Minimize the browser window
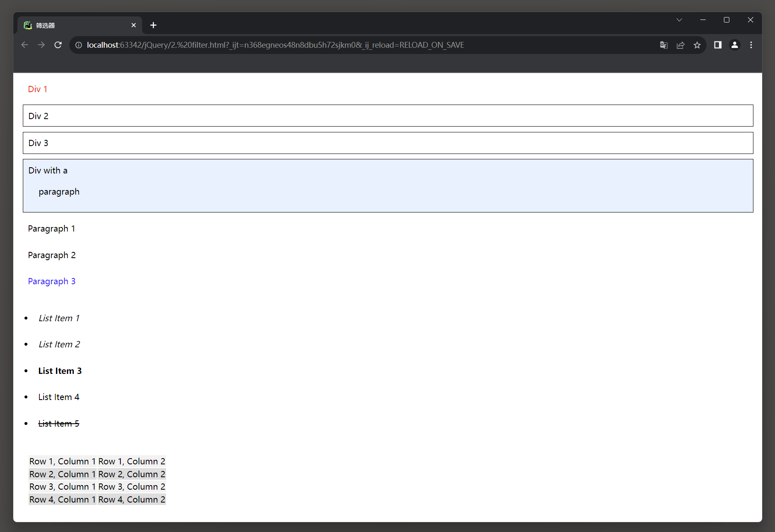775x532 pixels. 703,20
